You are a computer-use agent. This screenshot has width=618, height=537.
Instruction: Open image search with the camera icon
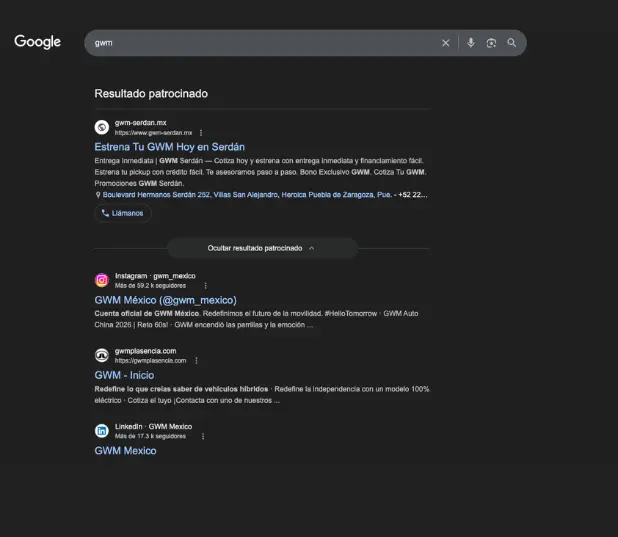[491, 43]
